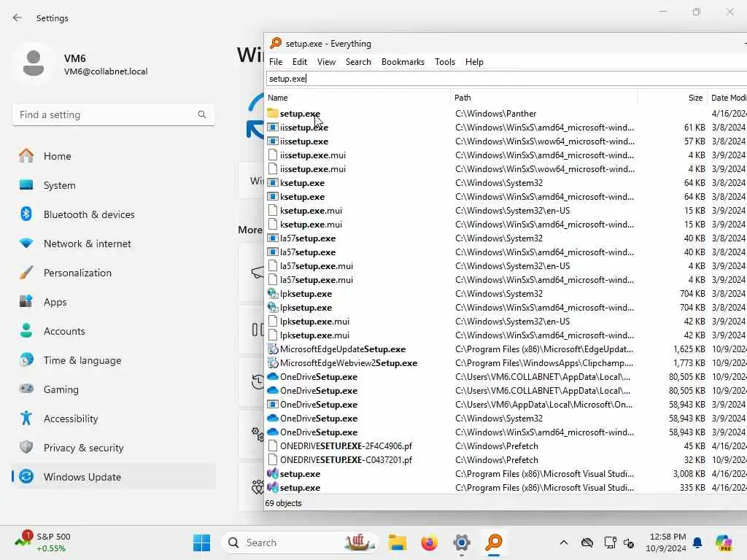Click the Settings back arrow

[18, 18]
